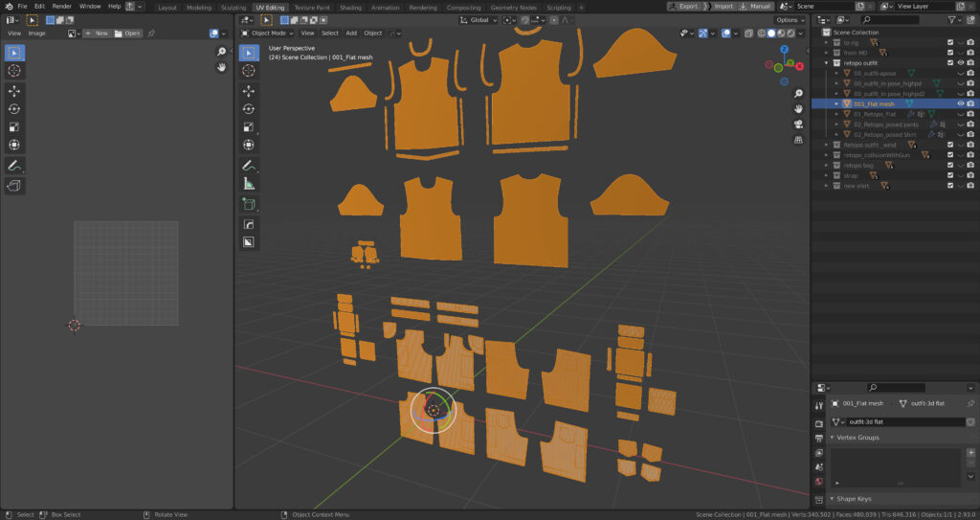Click the Annotate tool in UV editor
Image resolution: width=980 pixels, height=520 pixels.
[15, 167]
